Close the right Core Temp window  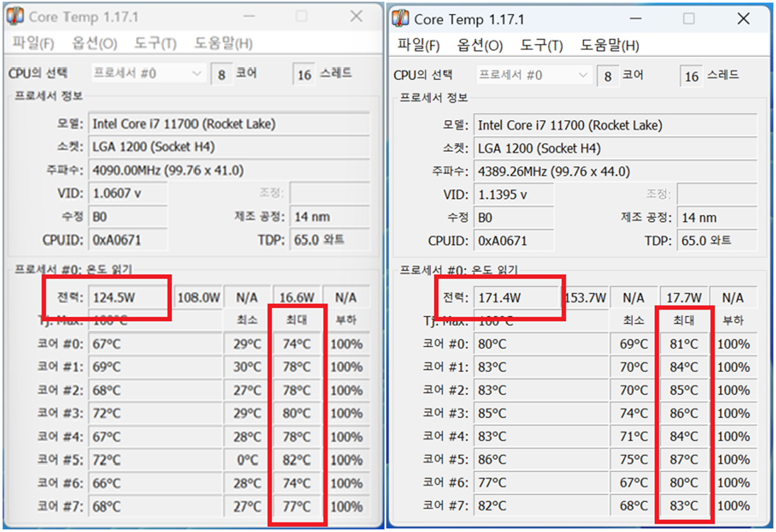tap(743, 19)
